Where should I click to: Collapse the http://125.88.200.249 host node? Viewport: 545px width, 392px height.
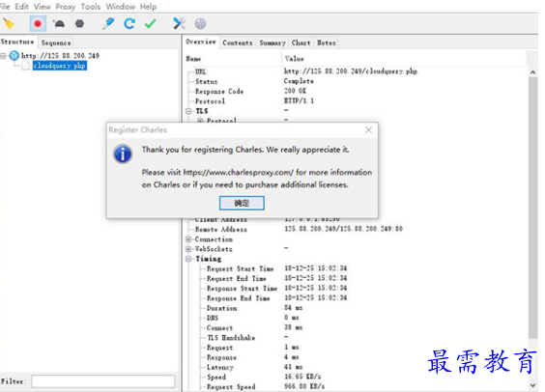click(x=3, y=56)
